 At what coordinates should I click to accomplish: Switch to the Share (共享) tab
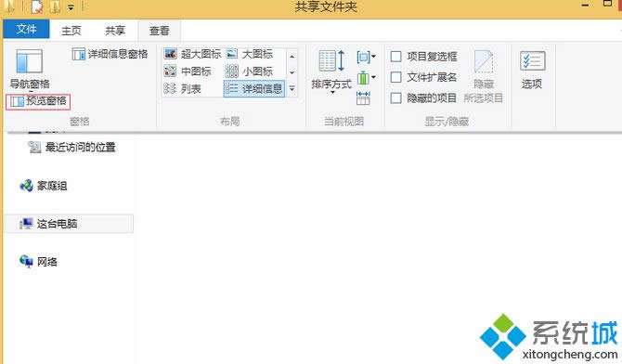(x=115, y=31)
